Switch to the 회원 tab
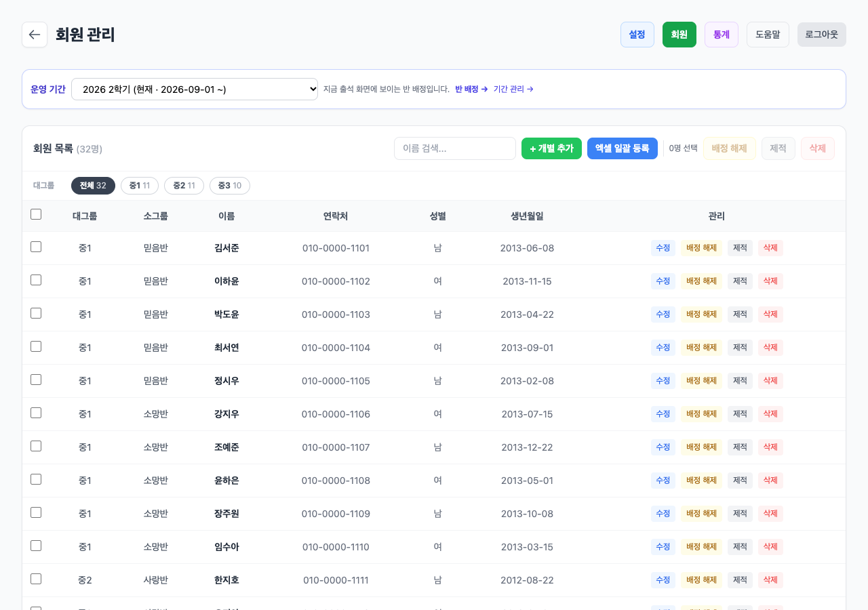 679,35
